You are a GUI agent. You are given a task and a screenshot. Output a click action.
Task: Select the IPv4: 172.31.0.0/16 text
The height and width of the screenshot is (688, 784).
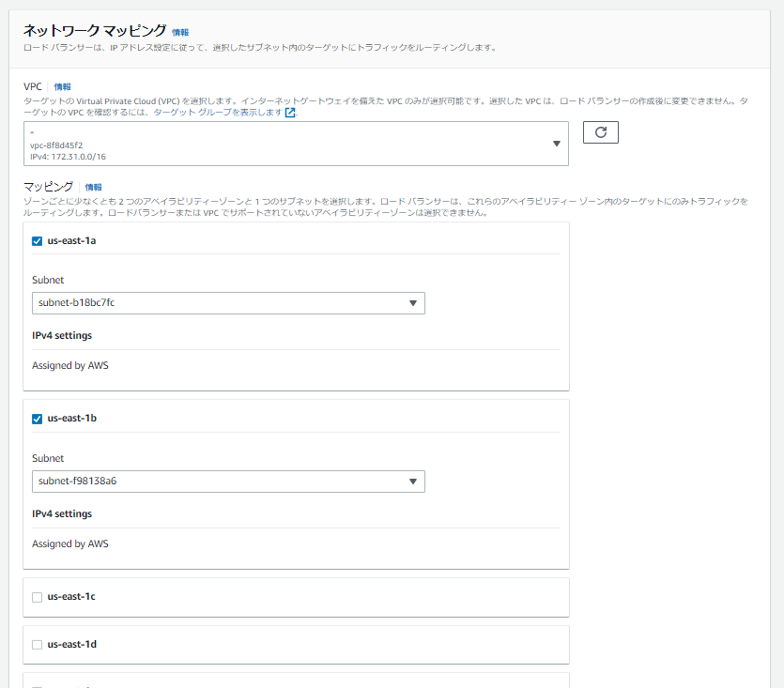coord(68,157)
